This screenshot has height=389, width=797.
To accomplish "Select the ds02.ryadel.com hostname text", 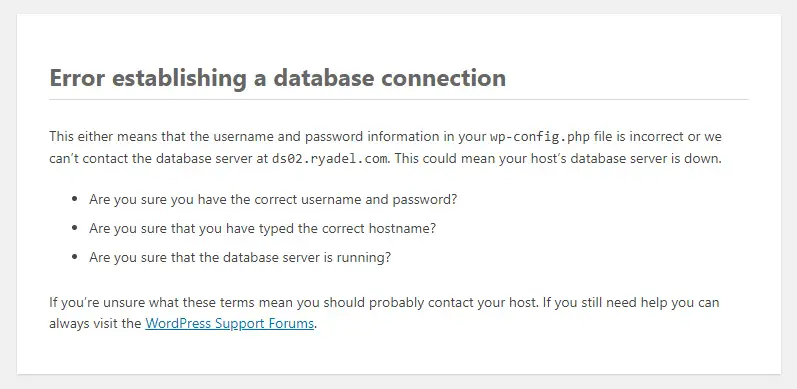I will coord(331,159).
